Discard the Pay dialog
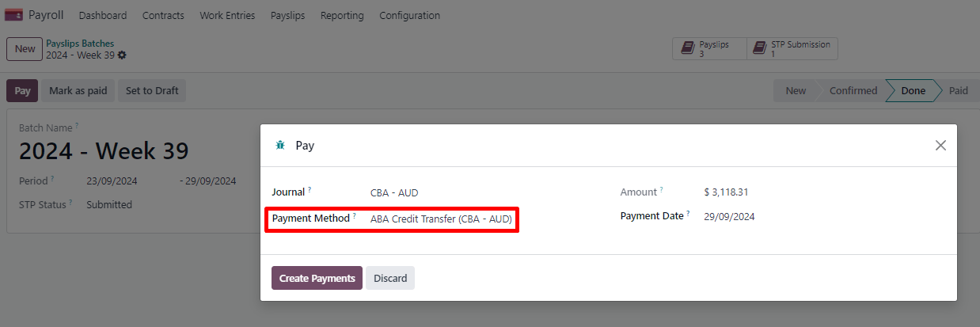 (x=390, y=278)
